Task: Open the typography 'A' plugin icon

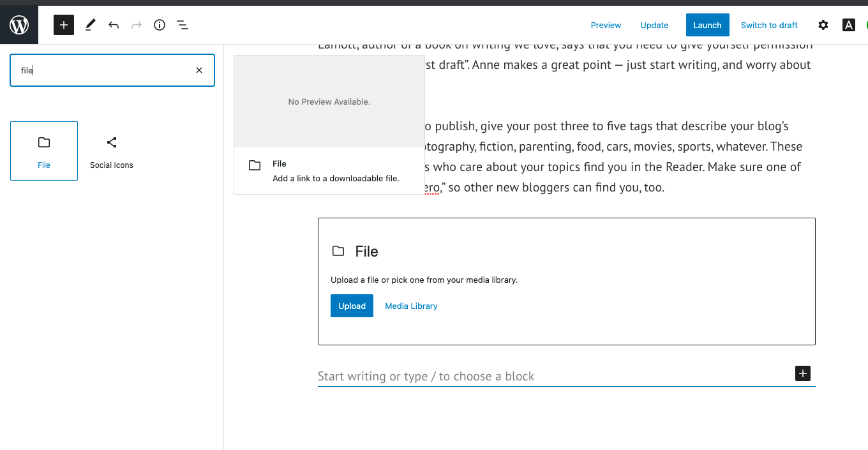Action: pos(848,25)
